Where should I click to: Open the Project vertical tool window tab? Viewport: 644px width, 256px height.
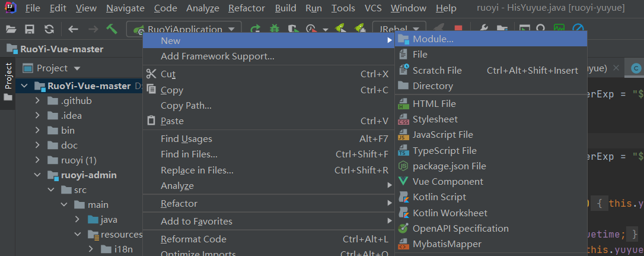coord(8,75)
